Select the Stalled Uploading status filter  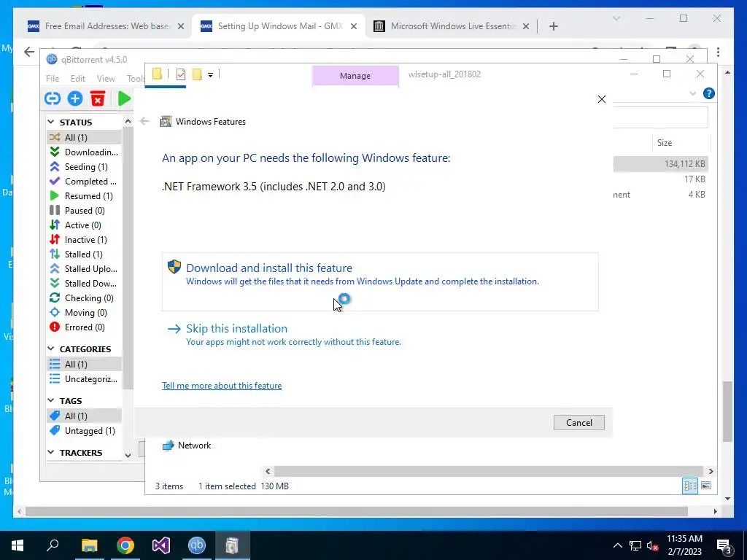click(x=85, y=269)
